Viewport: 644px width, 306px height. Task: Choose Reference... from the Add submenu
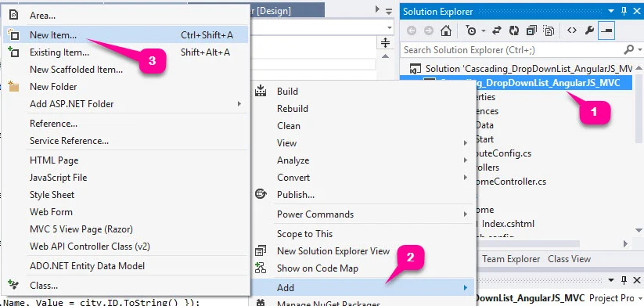[125, 124]
